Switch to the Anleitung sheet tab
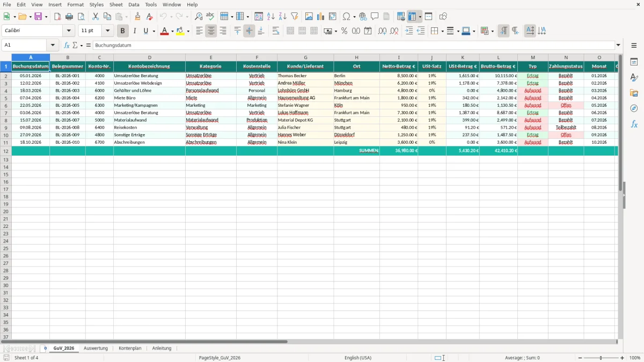The image size is (644, 362). [162, 348]
